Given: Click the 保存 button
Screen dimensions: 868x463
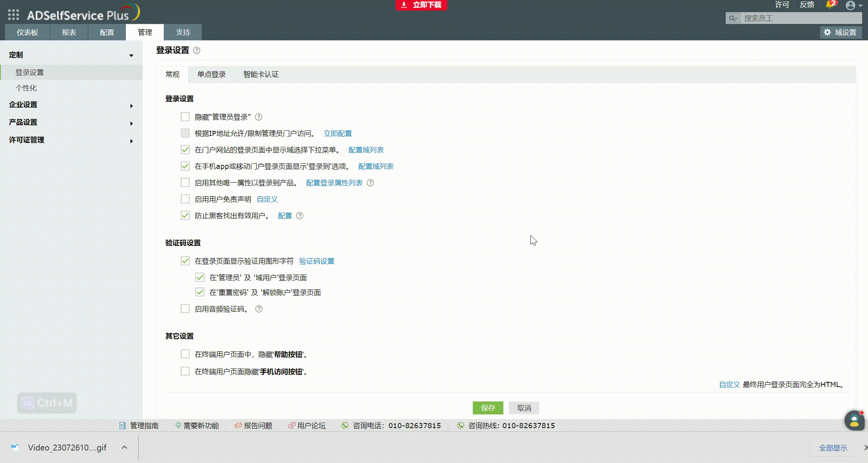Looking at the screenshot, I should pyautogui.click(x=488, y=408).
